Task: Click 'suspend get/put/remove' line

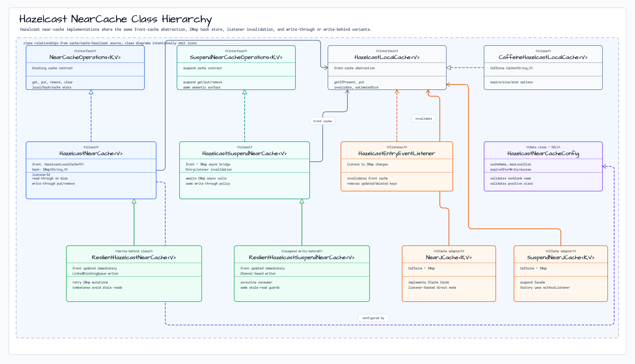Action: coord(202,82)
